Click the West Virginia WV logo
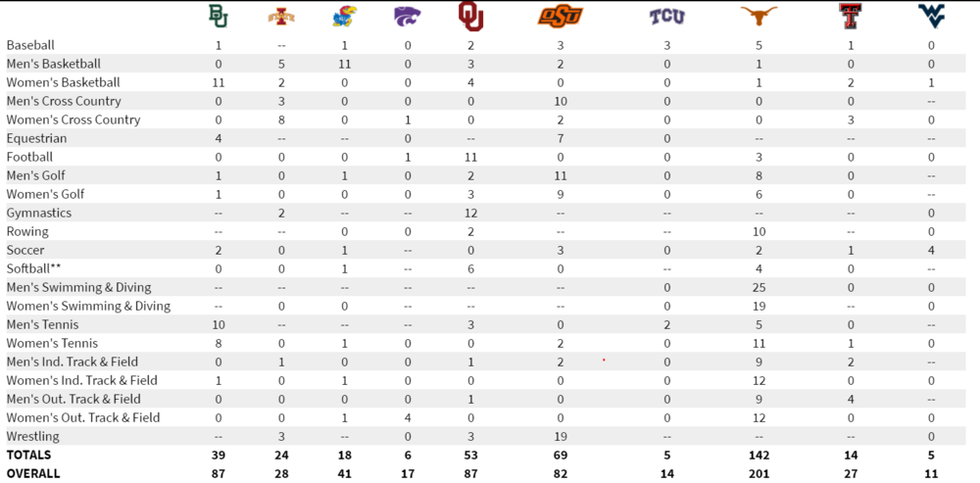The image size is (980, 483). coord(931,16)
